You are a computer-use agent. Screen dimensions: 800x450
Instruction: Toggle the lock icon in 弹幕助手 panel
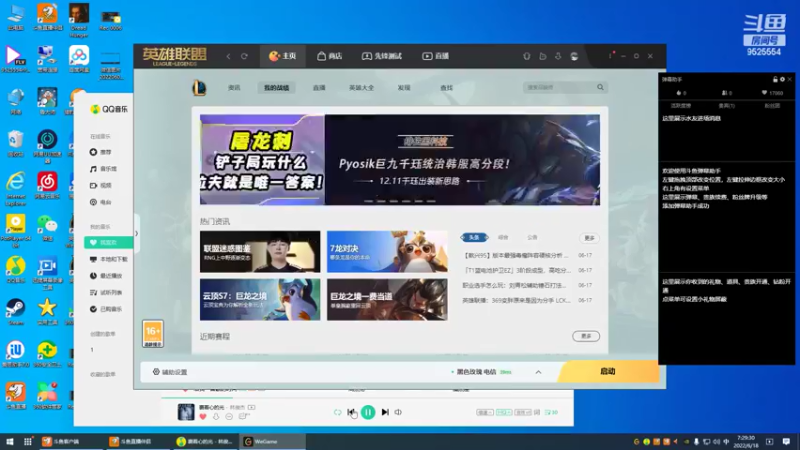(x=775, y=80)
